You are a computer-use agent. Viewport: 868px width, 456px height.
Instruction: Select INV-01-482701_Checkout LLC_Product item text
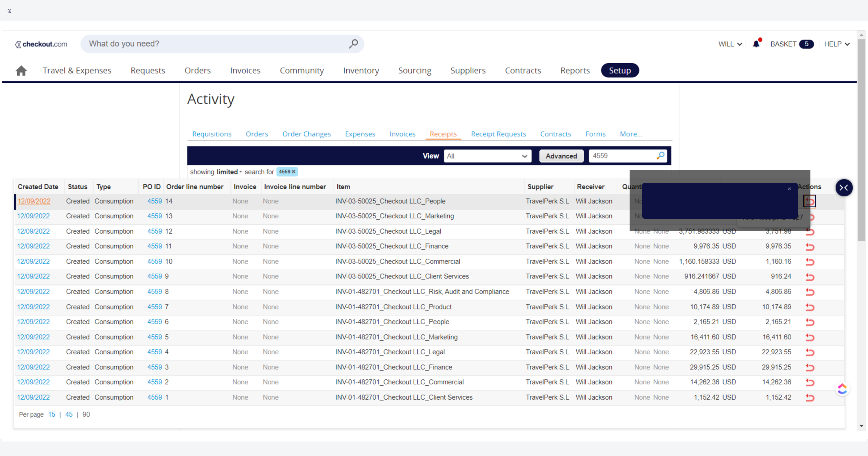tap(393, 307)
